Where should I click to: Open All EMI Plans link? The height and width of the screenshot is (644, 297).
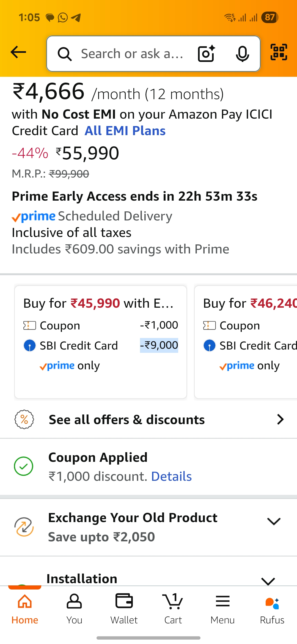click(125, 131)
